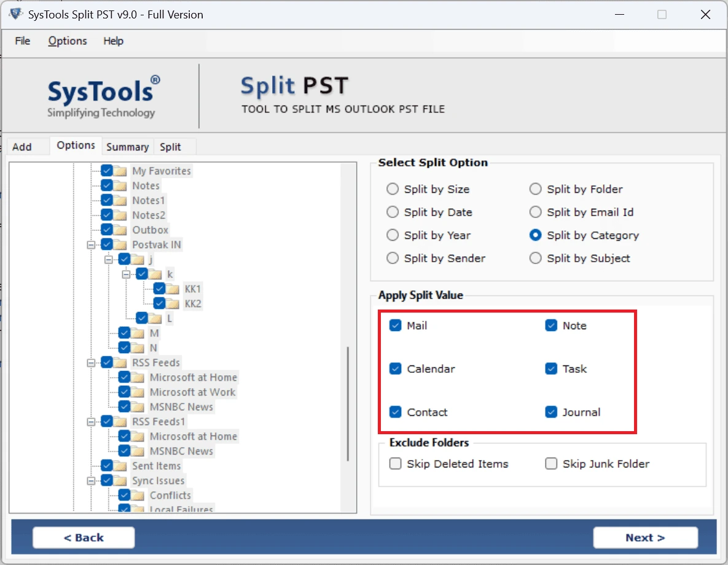
Task: Select the N folder tree item
Action: click(x=153, y=348)
